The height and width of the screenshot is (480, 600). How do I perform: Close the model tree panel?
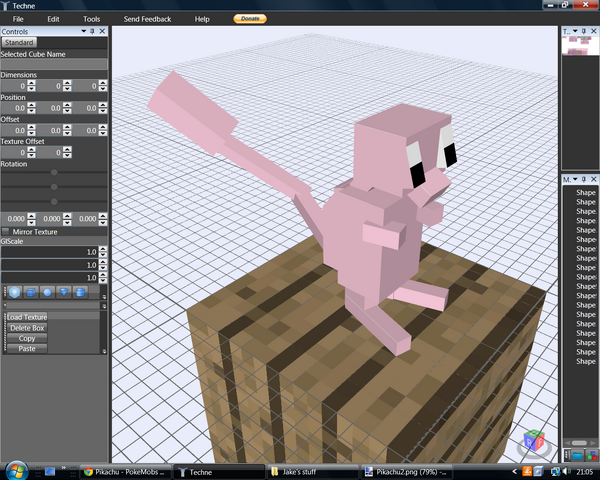click(x=593, y=179)
